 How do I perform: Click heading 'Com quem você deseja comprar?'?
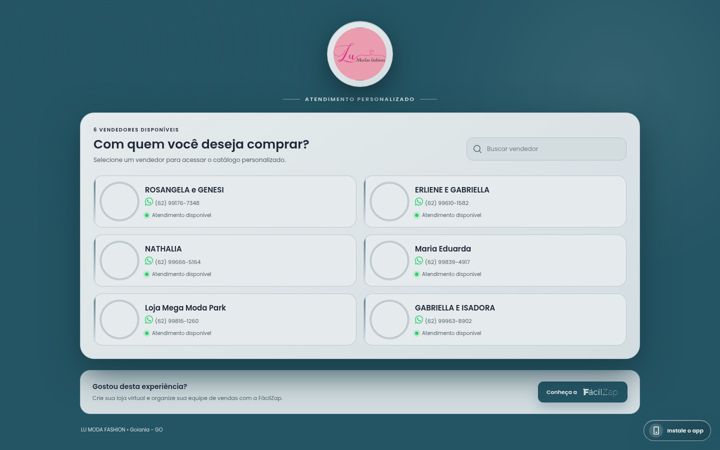click(x=201, y=144)
